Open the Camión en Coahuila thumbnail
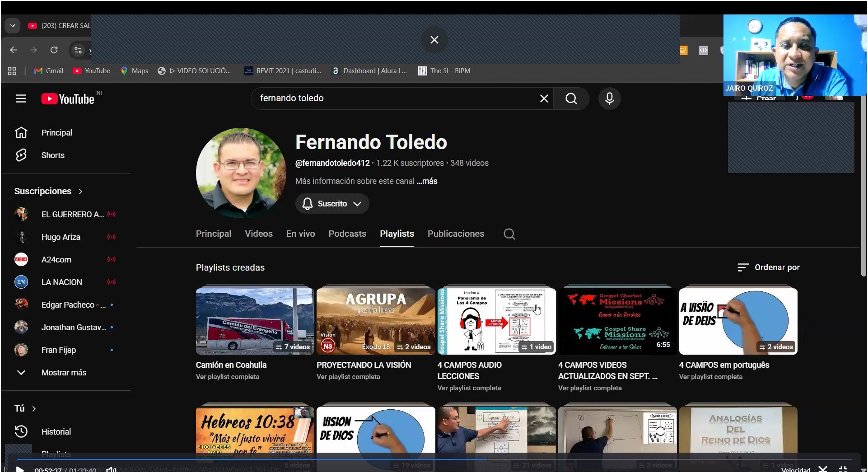 [255, 321]
